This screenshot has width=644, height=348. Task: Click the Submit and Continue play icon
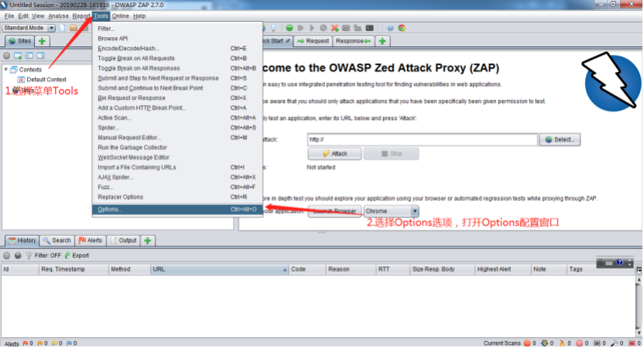(x=312, y=28)
